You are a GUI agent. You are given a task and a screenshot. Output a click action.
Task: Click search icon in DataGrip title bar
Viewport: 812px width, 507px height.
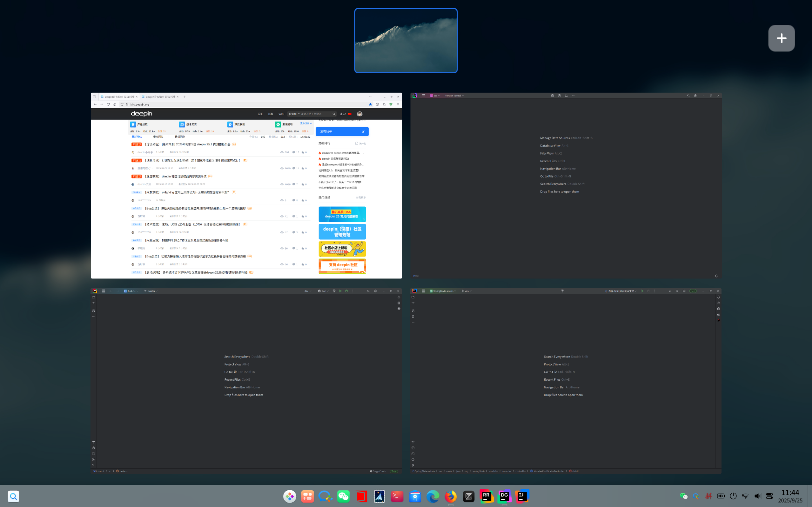click(688, 96)
